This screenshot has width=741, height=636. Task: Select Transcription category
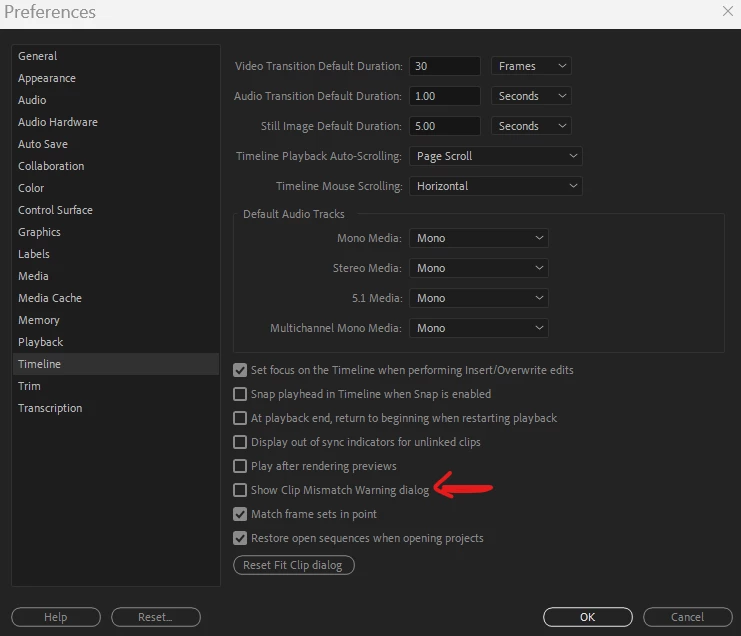click(x=116, y=408)
